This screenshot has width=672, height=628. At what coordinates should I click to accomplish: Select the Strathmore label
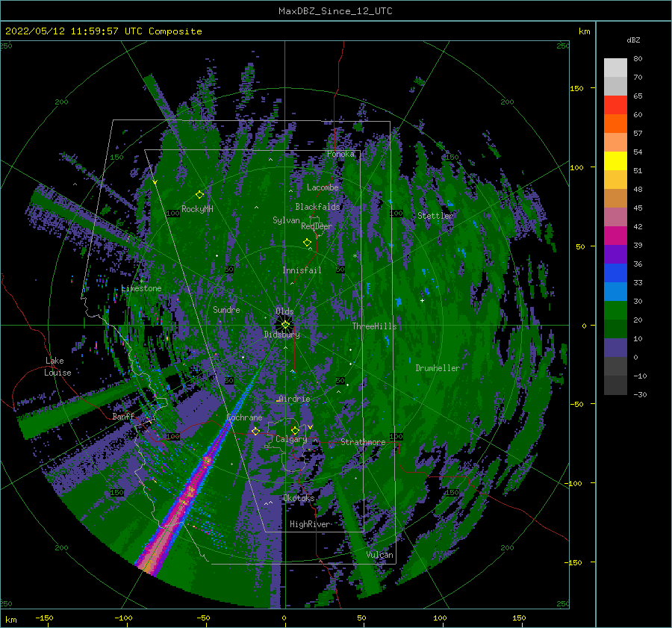coord(363,442)
